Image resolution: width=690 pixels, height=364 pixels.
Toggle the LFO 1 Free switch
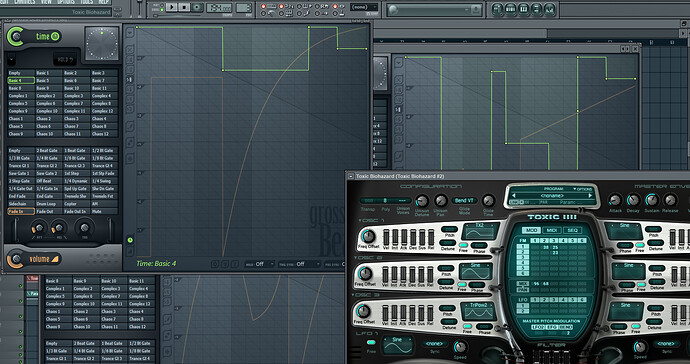click(371, 343)
